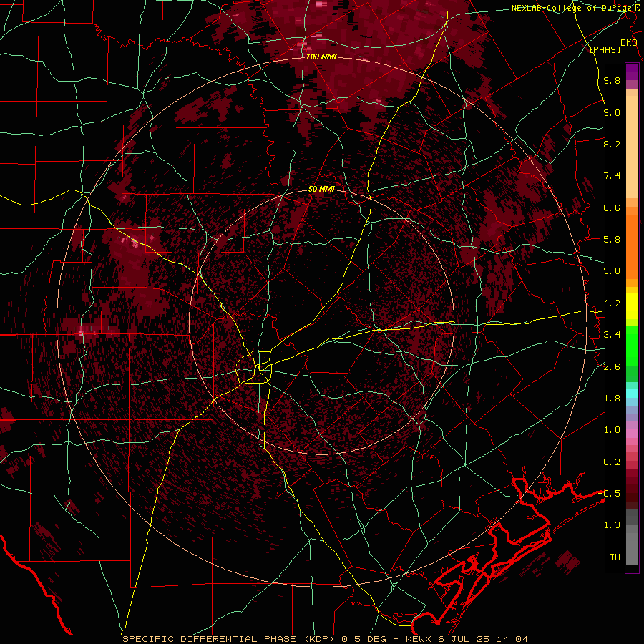Click the purple top band of color bar
This screenshot has height=644, width=644.
tap(632, 72)
